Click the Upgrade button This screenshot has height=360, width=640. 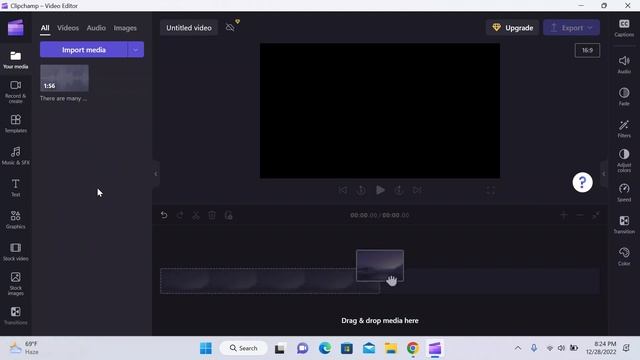(x=513, y=28)
